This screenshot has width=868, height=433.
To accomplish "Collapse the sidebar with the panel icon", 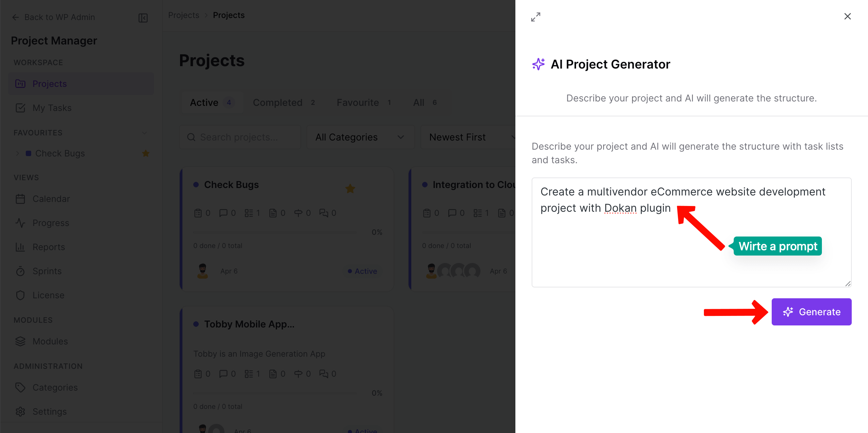I will [x=143, y=18].
